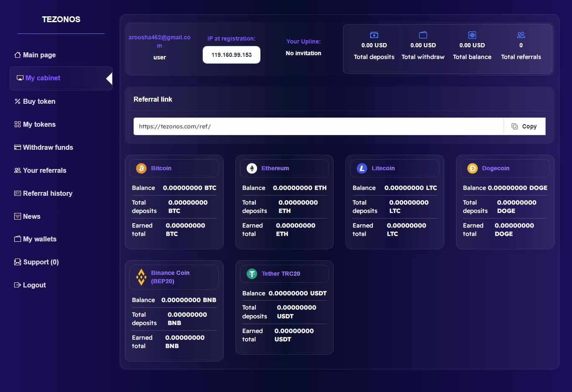Click the Tether TRC20 coin icon
The height and width of the screenshot is (392, 572).
(252, 274)
